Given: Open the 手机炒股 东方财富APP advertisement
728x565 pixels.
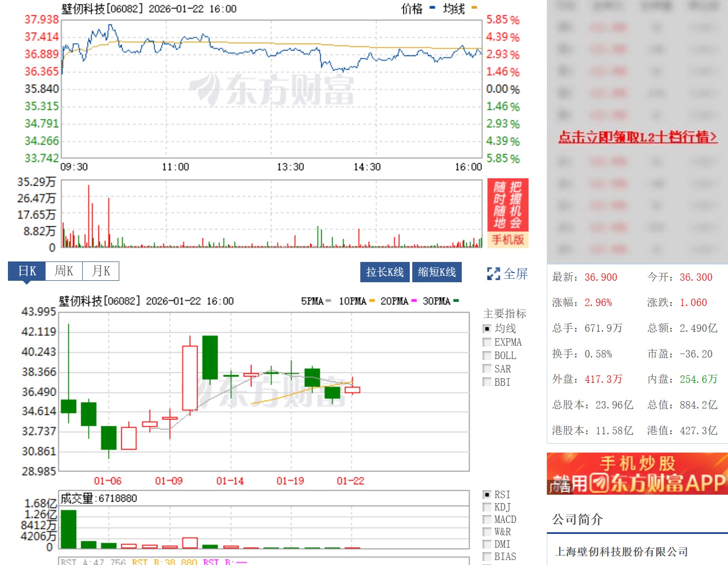Looking at the screenshot, I should pos(637,473).
